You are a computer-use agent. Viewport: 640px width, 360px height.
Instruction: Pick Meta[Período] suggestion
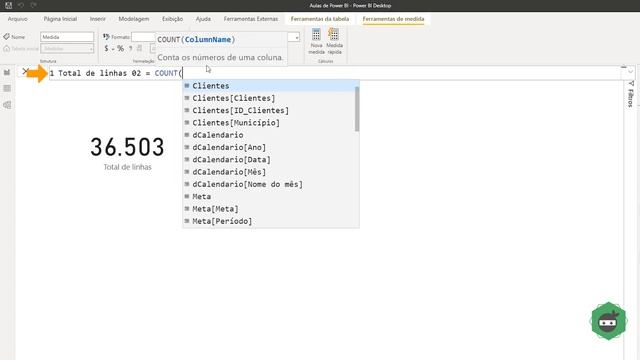pyautogui.click(x=269, y=221)
